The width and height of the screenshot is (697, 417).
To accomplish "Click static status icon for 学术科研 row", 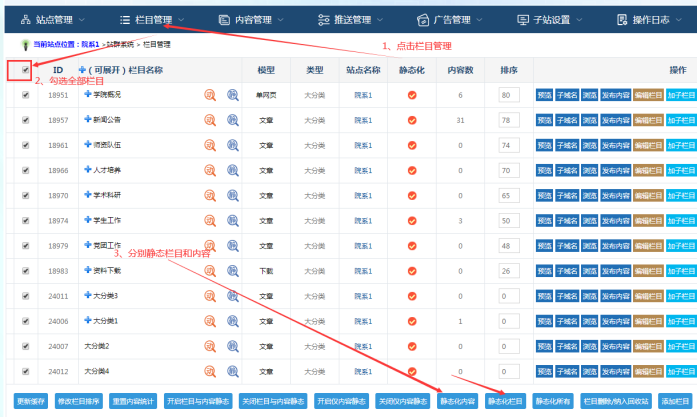I will pyautogui.click(x=411, y=195).
